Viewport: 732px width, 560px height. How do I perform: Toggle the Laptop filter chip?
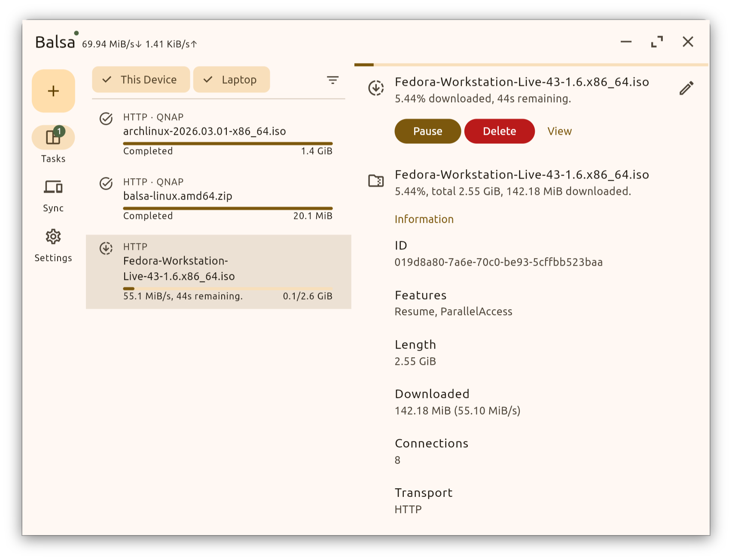[x=232, y=79]
